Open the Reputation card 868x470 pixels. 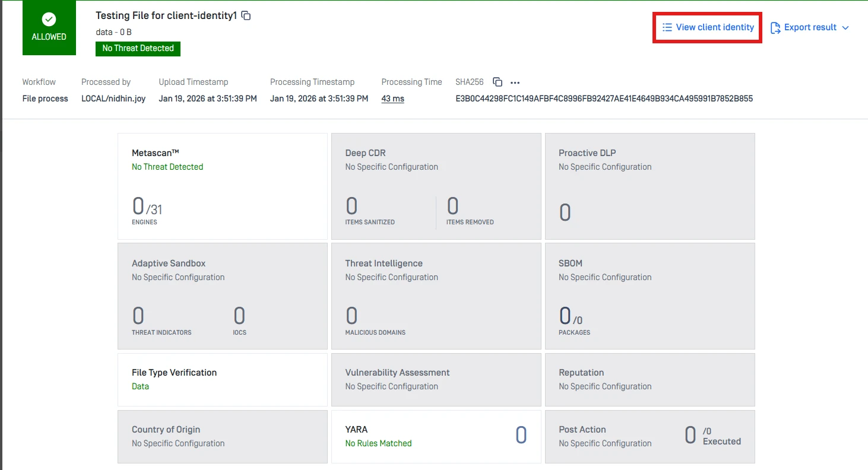(x=650, y=380)
